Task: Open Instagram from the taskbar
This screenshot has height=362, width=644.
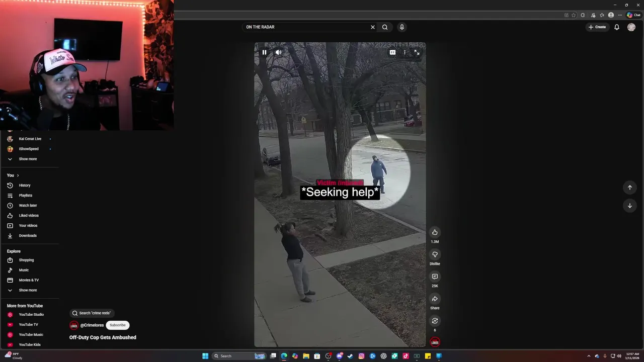Action: (361, 356)
